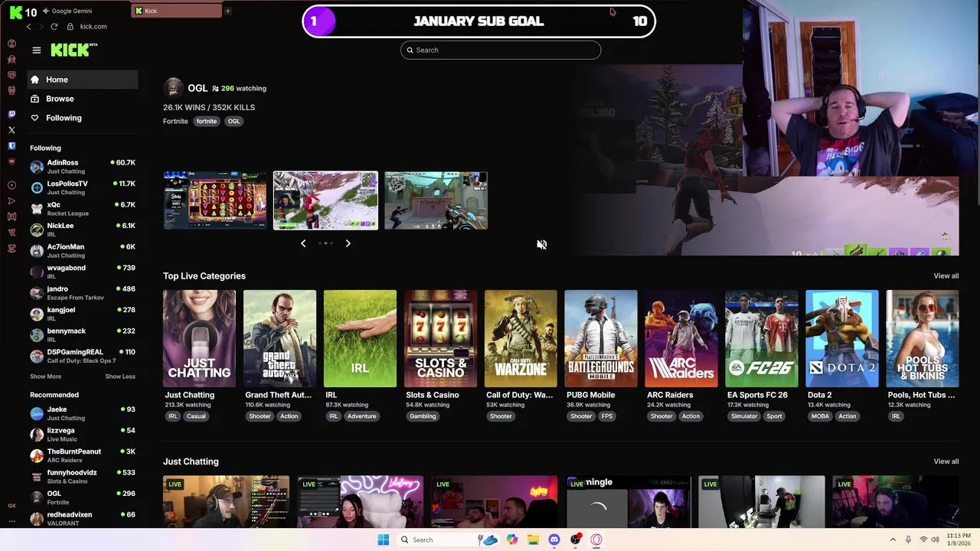Open the IRL category card
Viewport: 980px width, 551px height.
(360, 338)
